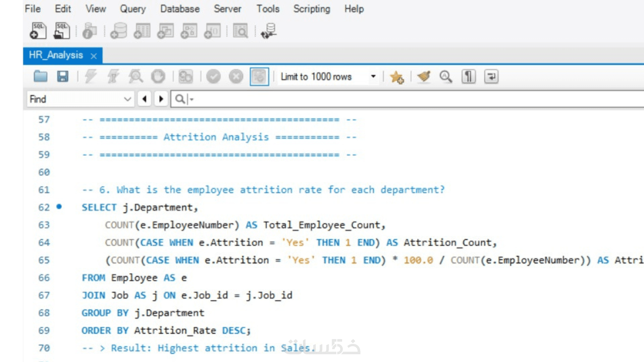
Task: Execute the query with lightning bolt icon
Action: (90, 76)
